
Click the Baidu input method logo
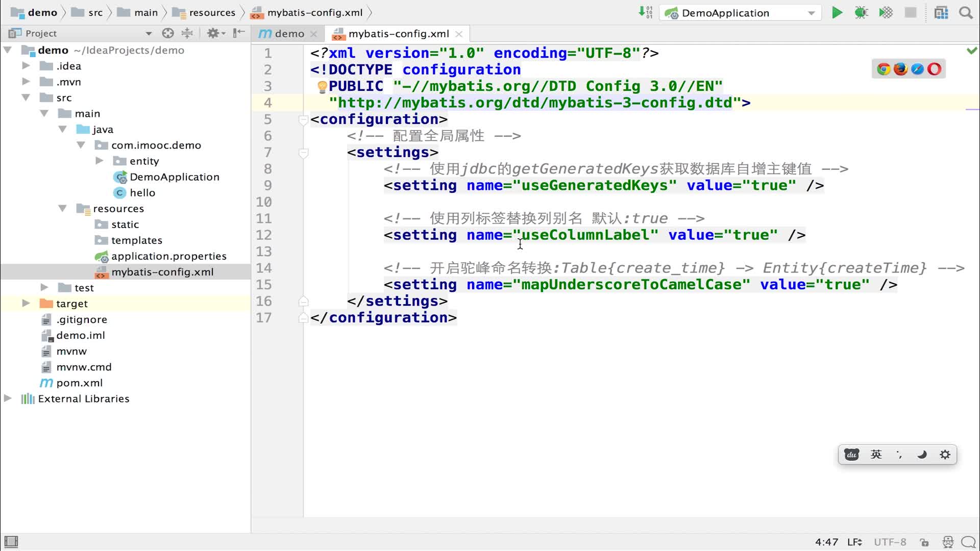(851, 455)
